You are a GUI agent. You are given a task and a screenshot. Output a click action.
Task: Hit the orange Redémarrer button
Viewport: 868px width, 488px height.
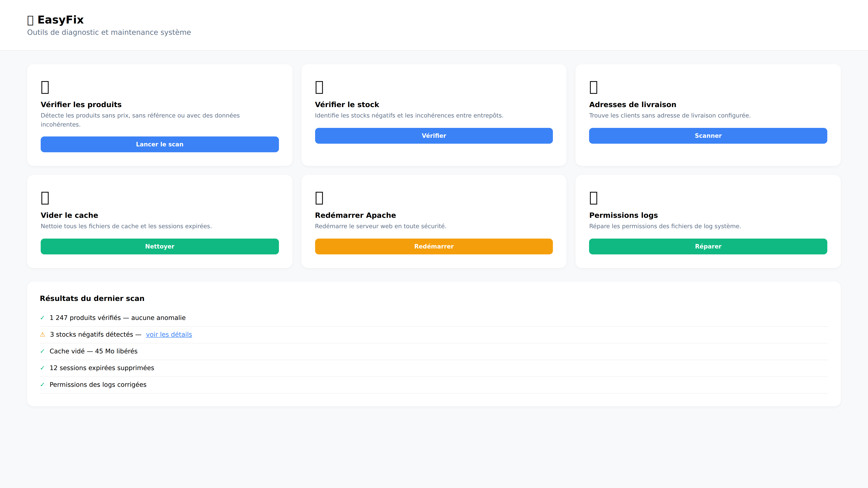[x=434, y=246]
